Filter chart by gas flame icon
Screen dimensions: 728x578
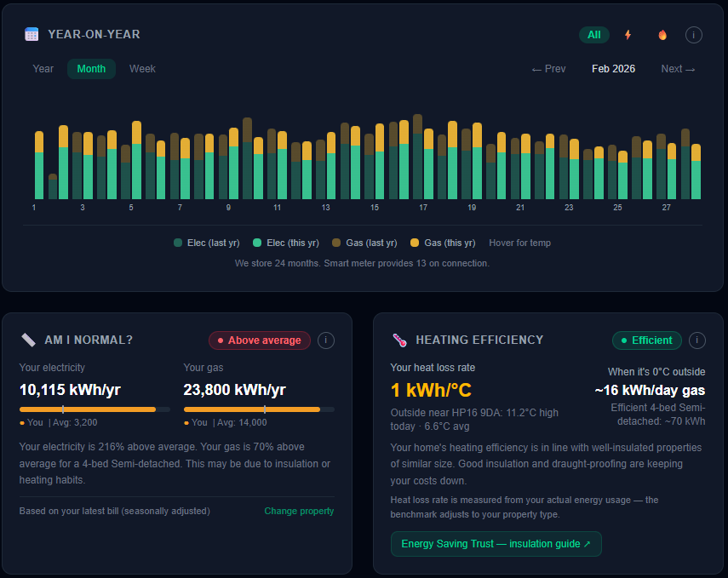662,35
